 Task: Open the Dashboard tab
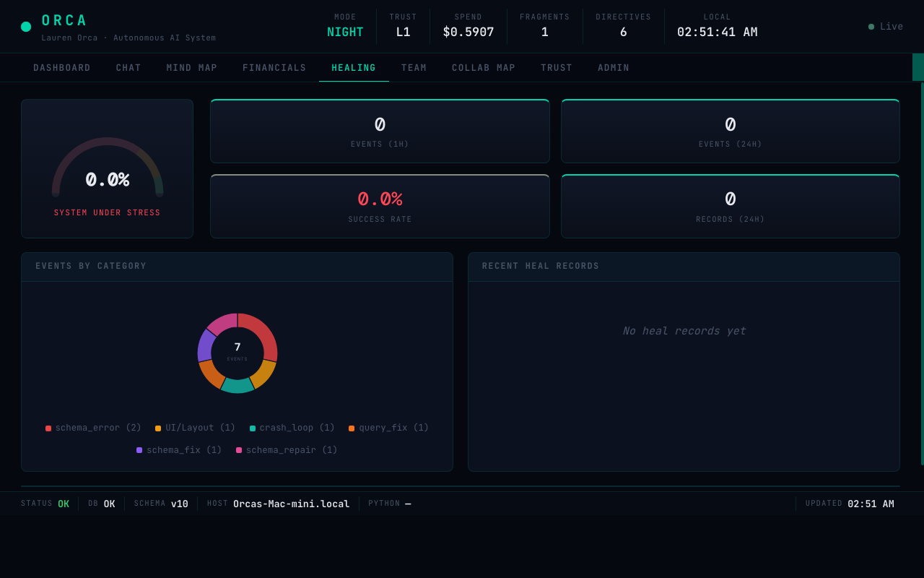(62, 68)
